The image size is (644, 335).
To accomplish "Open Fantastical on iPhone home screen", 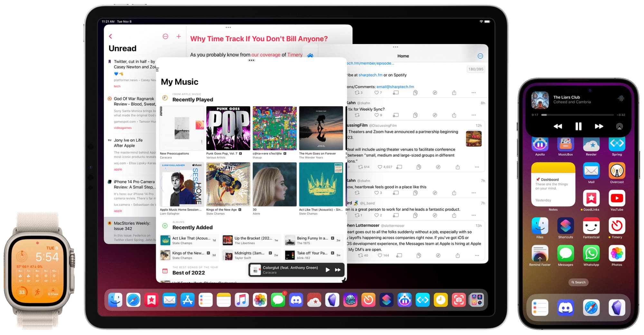I will point(591,226).
